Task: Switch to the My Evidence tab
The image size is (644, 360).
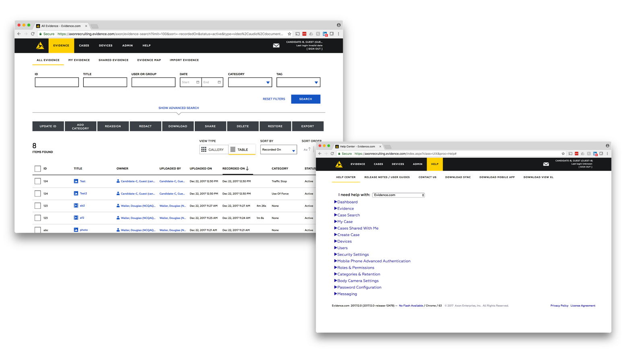Action: tap(79, 60)
